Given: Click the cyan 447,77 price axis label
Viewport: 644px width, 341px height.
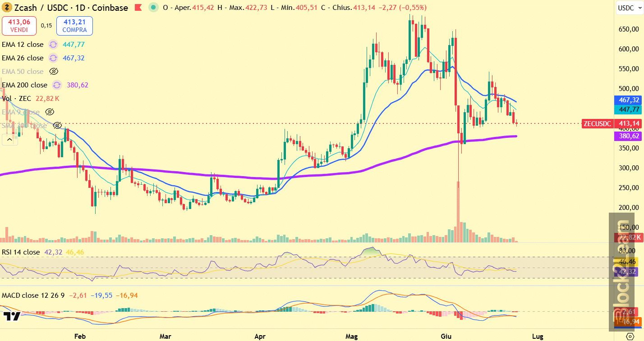Looking at the screenshot, I should pyautogui.click(x=629, y=109).
